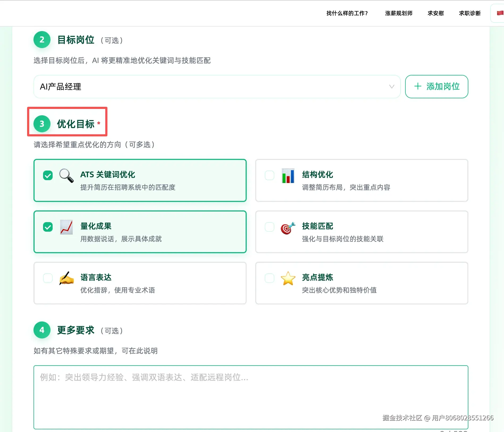This screenshot has width=504, height=432.
Task: Click the 技能匹配 title text
Action: point(317,226)
